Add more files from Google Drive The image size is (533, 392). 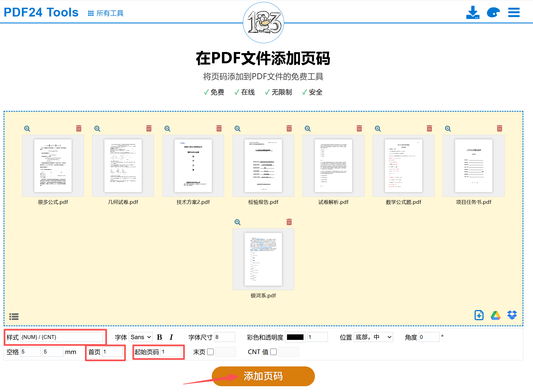coord(496,315)
